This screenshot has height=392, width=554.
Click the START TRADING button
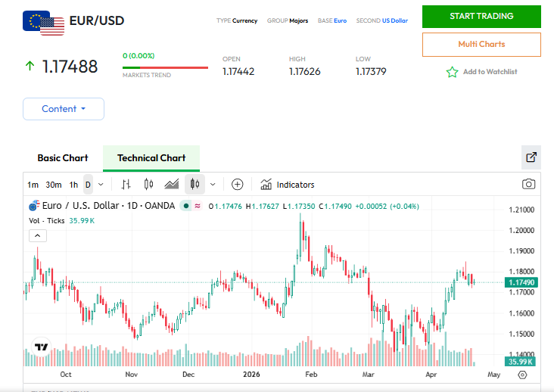point(481,17)
